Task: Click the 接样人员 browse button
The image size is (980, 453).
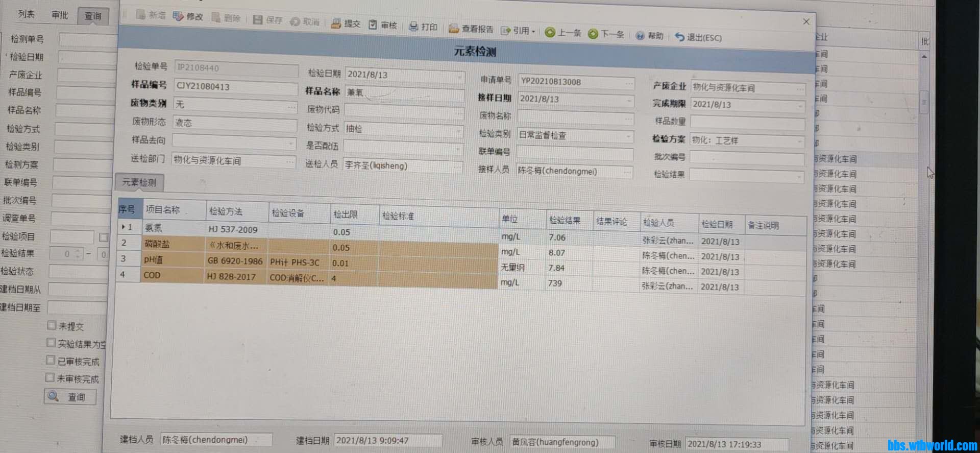Action: [x=627, y=173]
